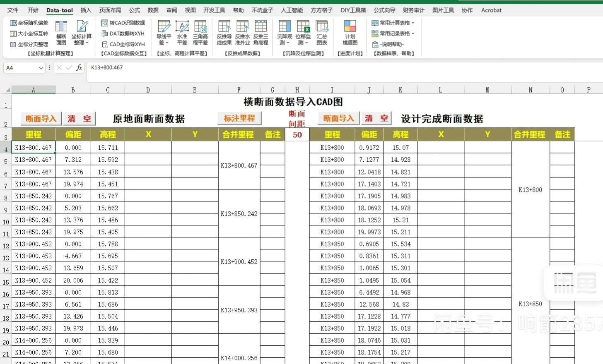Image resolution: width=603 pixels, height=364 pixels.
Task: Open the -说明帮助- help item
Action: [x=388, y=44]
